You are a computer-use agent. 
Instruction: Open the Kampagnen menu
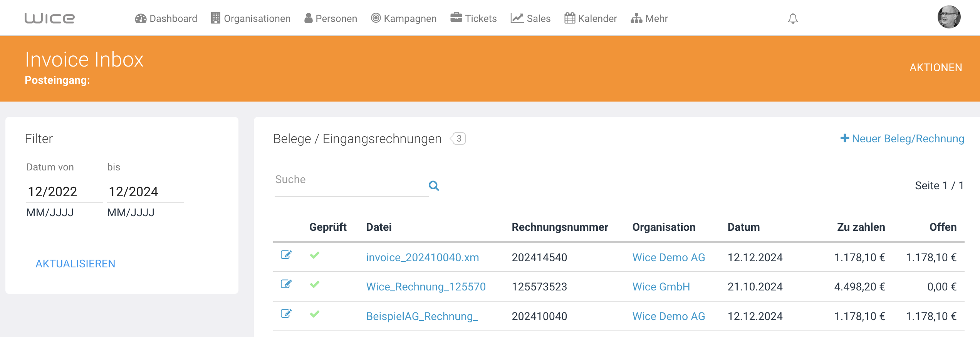coord(404,18)
